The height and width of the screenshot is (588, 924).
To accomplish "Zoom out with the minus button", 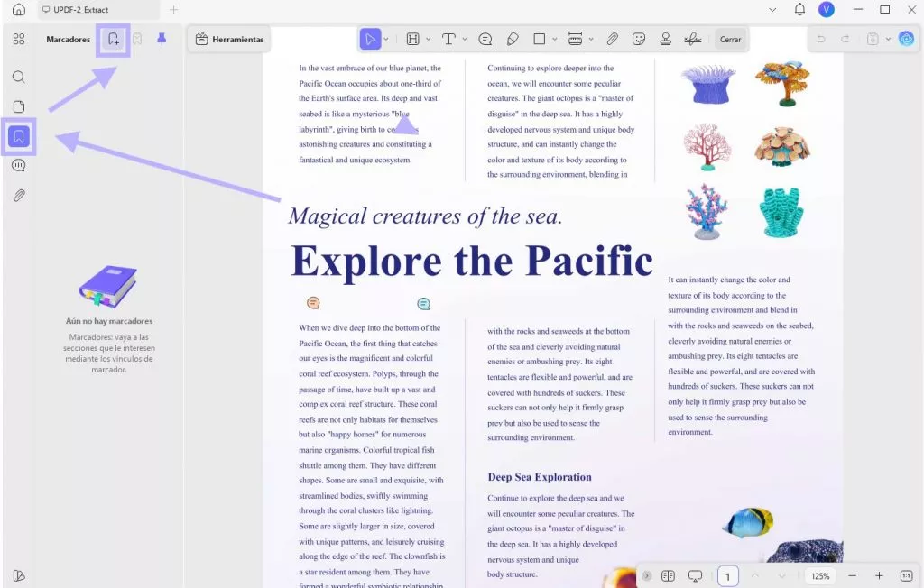I will click(852, 575).
